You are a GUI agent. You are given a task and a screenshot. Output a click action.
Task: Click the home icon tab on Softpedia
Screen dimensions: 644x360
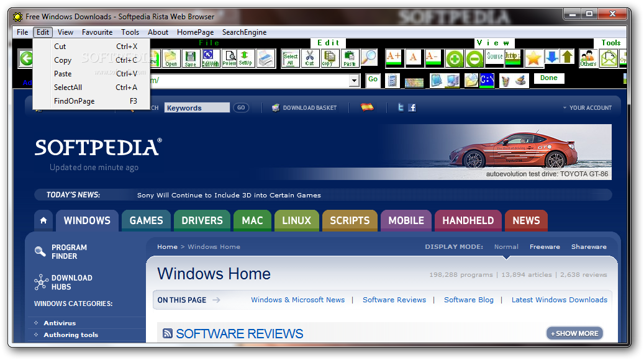pos(43,220)
